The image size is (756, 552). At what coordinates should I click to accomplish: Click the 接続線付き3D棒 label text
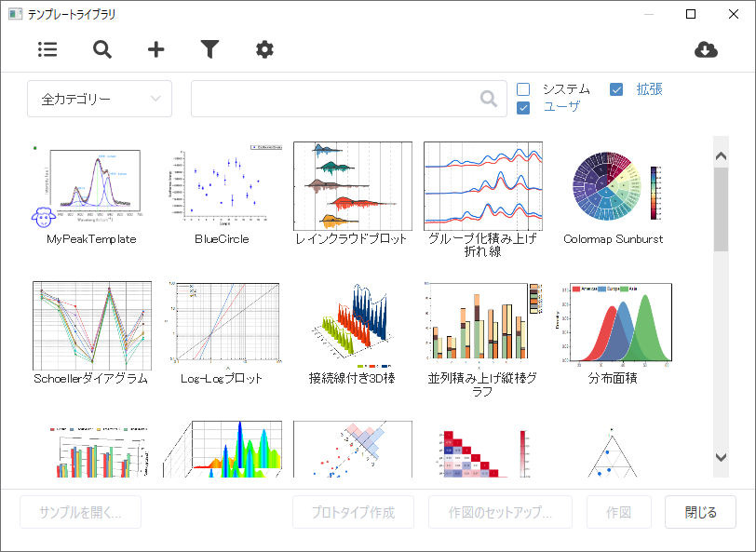click(353, 379)
